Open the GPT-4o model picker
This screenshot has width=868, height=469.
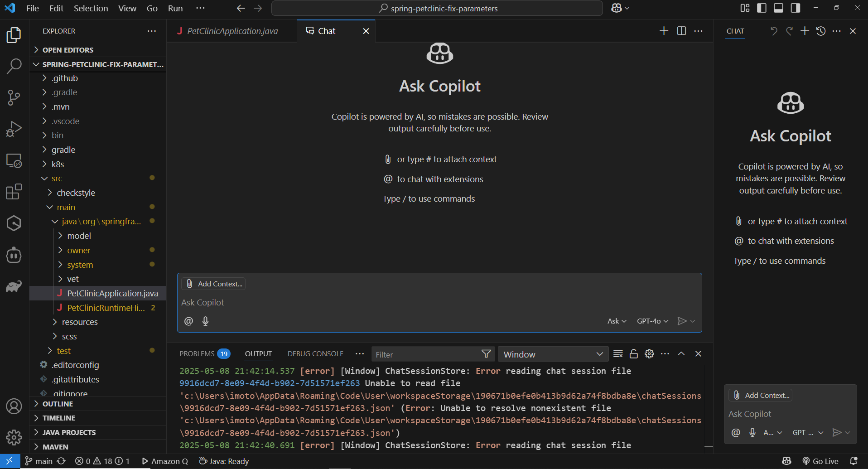[x=653, y=321]
